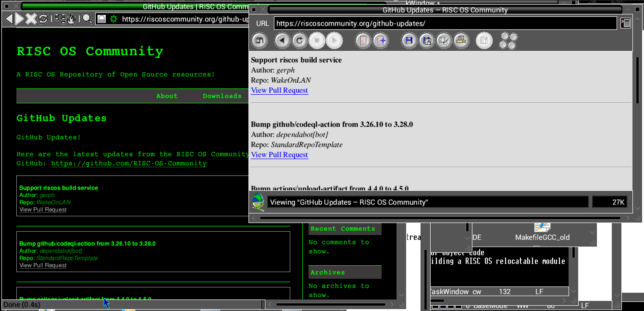The height and width of the screenshot is (311, 644).
Task: Click the NetSurf flame history icon
Action: click(x=72, y=19)
